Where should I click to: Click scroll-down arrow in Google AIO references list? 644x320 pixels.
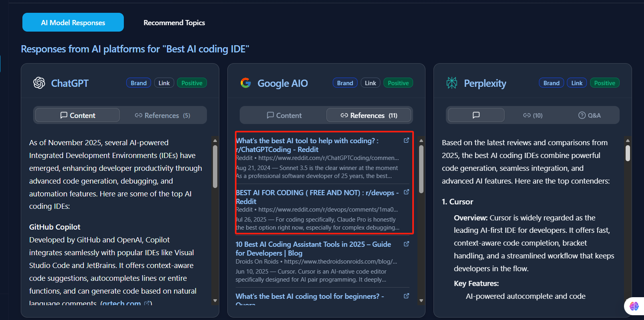pyautogui.click(x=421, y=300)
